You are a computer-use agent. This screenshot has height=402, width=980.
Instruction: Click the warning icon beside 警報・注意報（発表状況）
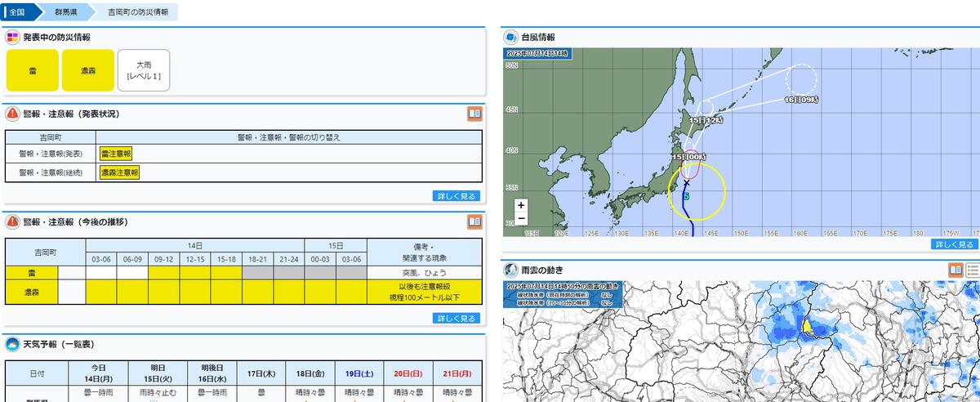coord(13,114)
